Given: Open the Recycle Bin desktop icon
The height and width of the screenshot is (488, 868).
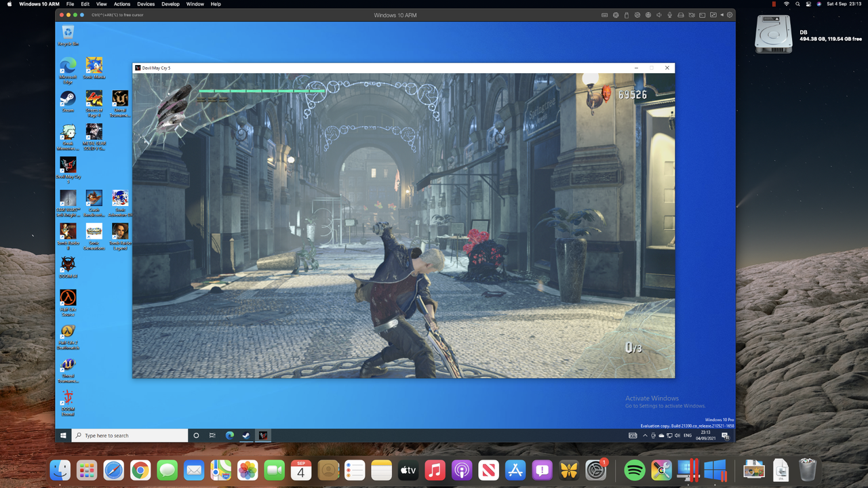Looking at the screenshot, I should [68, 35].
